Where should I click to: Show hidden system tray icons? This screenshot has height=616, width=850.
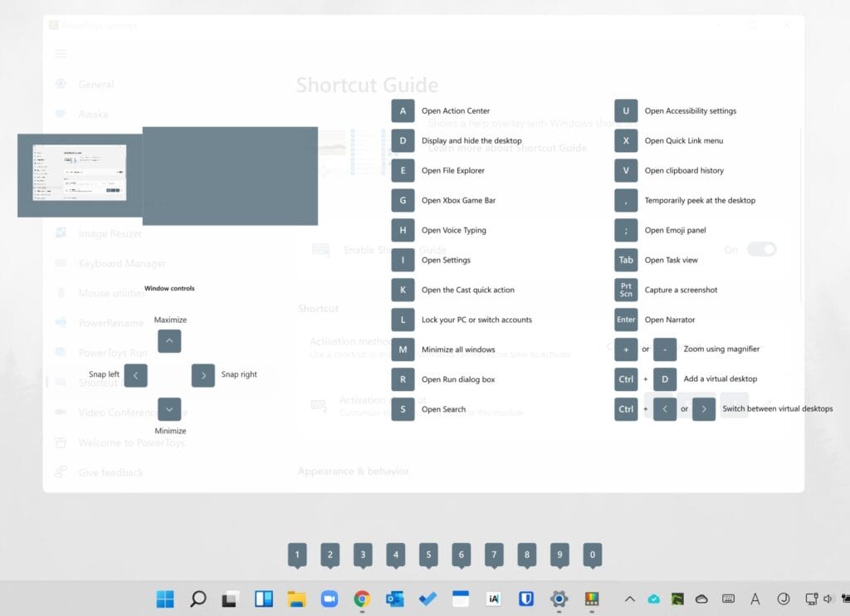[x=629, y=599]
